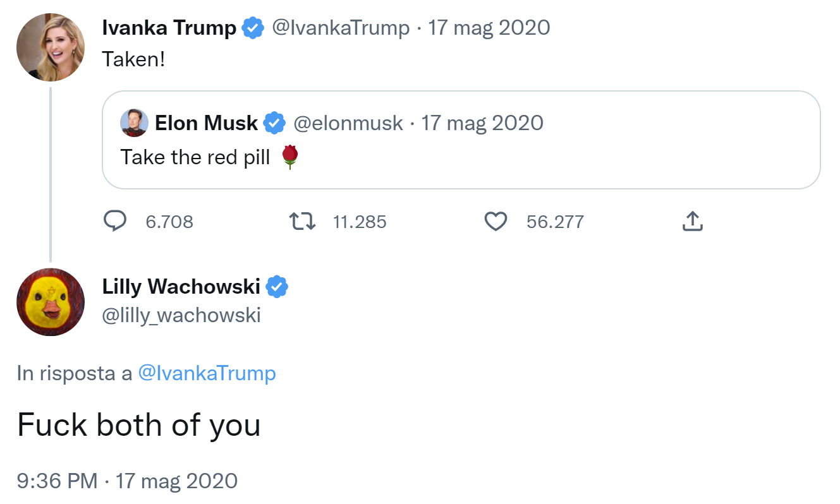Click Lilly Wachowski's verified badge
This screenshot has height=504, width=840.
(x=277, y=287)
